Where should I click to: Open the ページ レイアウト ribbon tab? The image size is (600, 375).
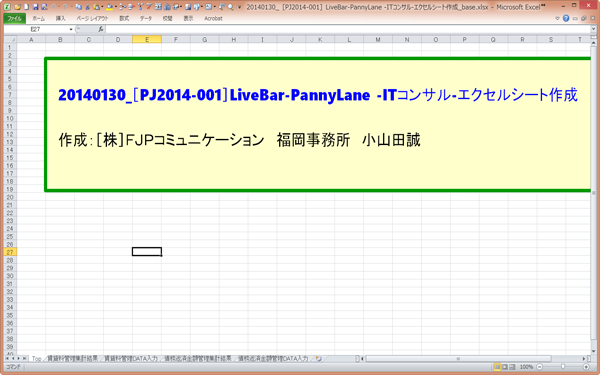92,18
